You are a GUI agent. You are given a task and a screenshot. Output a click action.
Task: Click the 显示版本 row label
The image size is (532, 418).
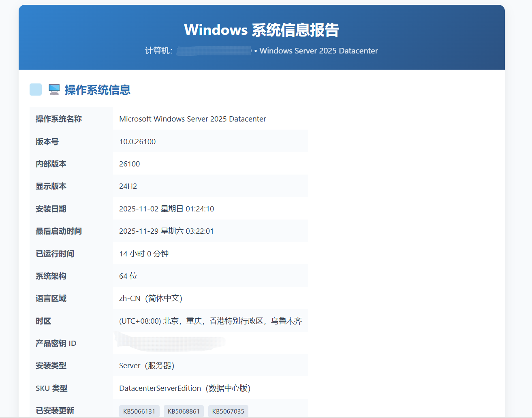pos(51,186)
